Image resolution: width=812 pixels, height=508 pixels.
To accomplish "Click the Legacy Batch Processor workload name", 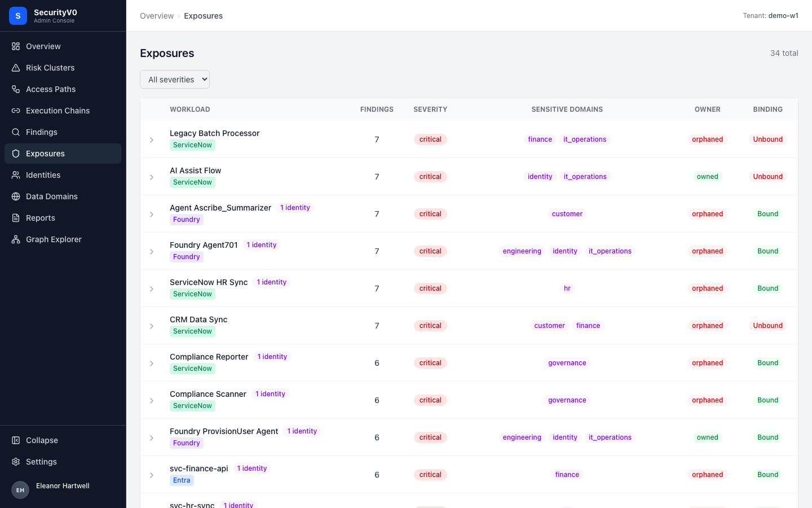I will (x=215, y=133).
